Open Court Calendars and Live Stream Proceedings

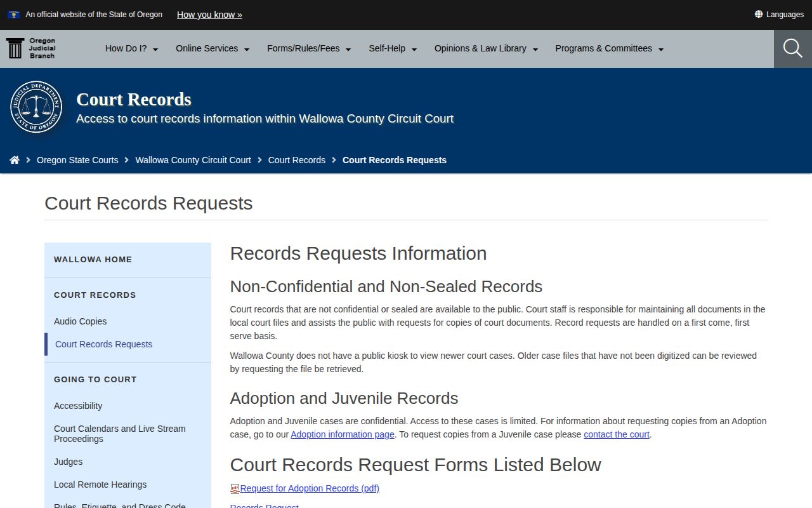point(120,434)
